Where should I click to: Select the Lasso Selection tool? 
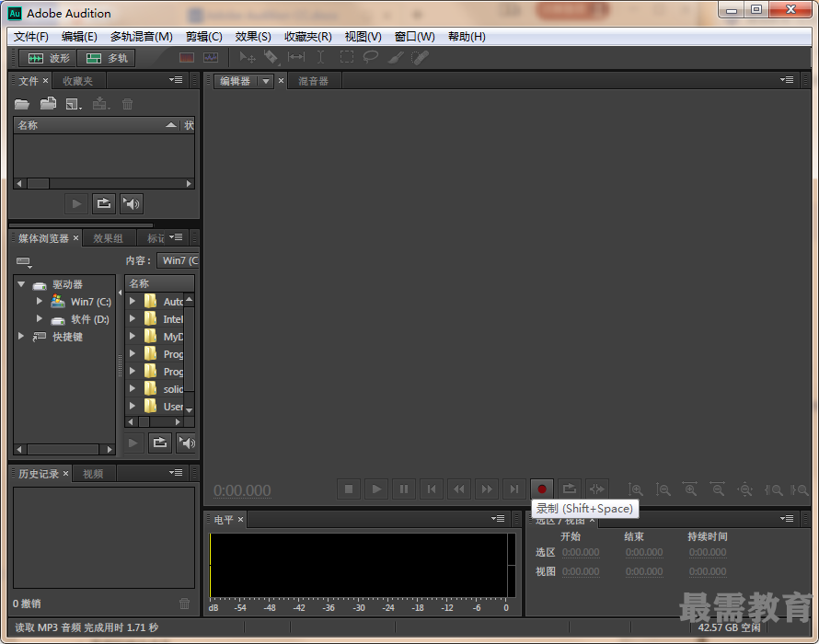[370, 57]
